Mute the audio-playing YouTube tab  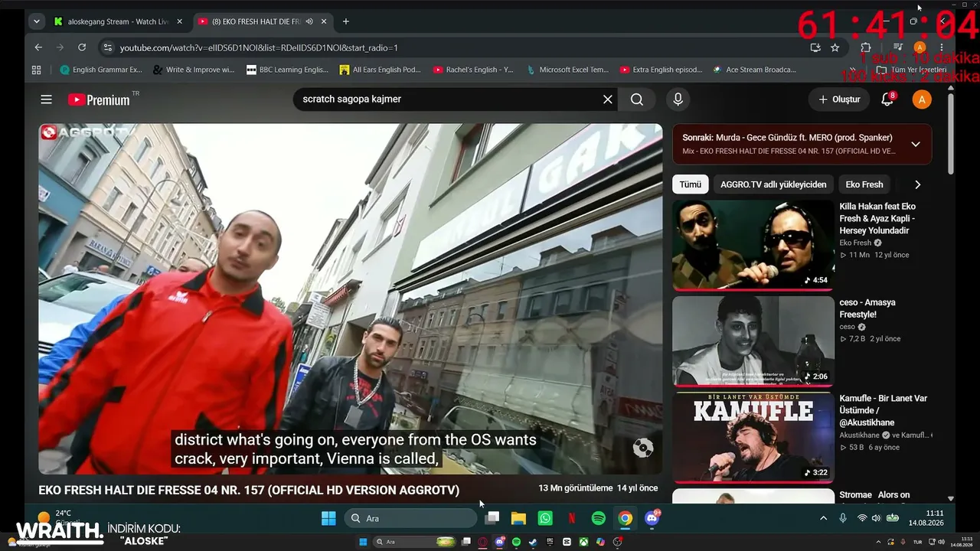(x=309, y=21)
